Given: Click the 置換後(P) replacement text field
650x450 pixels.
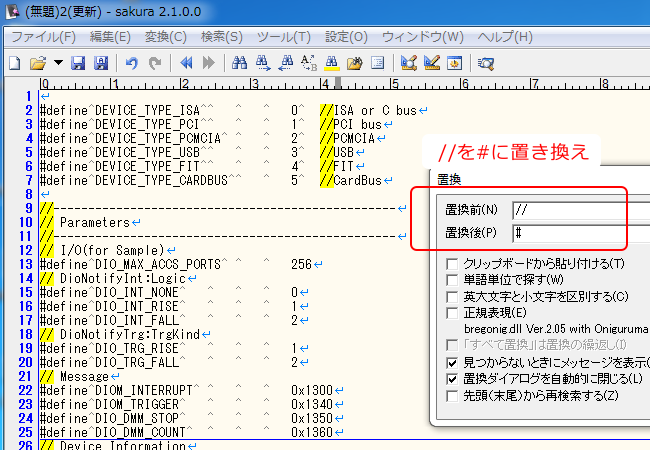Looking at the screenshot, I should [x=581, y=233].
